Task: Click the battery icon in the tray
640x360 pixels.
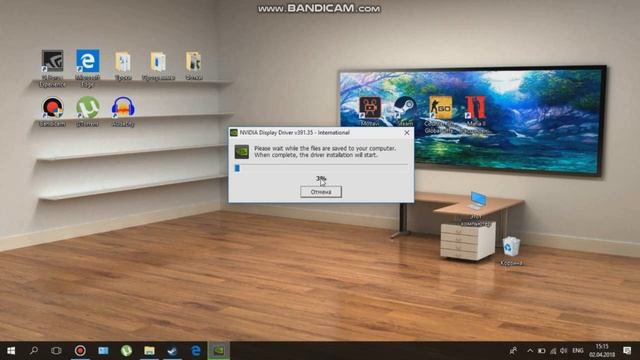Action: pyautogui.click(x=542, y=351)
